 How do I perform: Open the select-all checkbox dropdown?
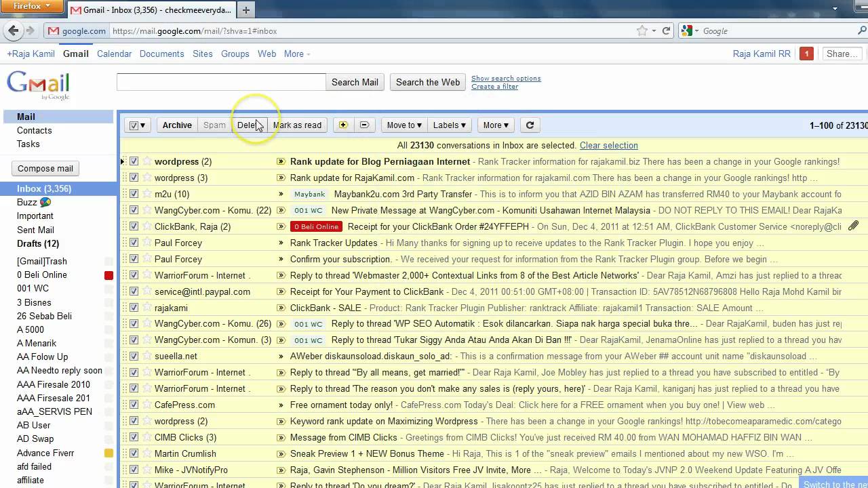click(x=142, y=125)
